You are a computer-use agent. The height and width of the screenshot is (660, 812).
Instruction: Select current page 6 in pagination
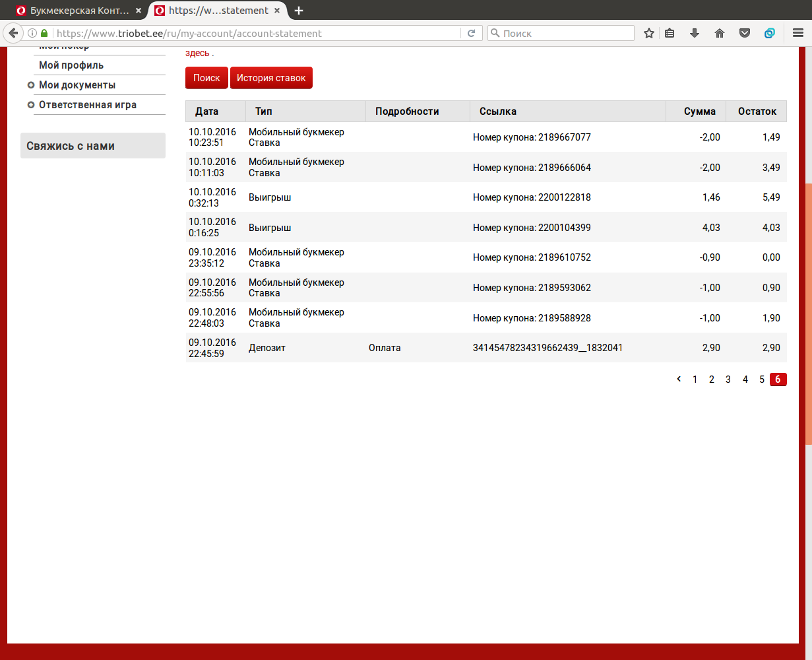pyautogui.click(x=778, y=379)
